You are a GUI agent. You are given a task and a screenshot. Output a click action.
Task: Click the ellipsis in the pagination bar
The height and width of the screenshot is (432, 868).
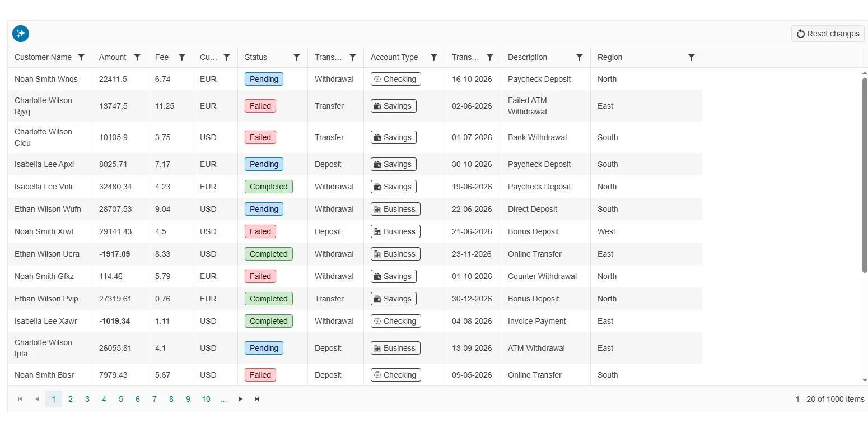[x=223, y=399]
